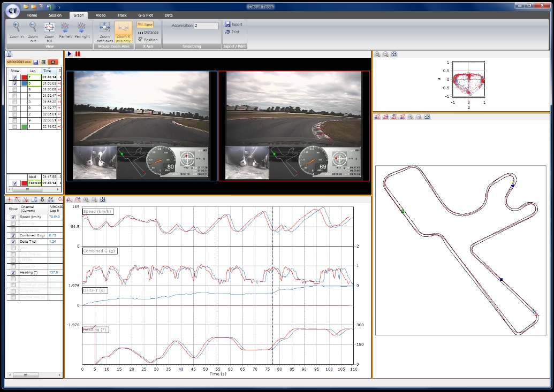This screenshot has width=554, height=392.
Task: Click the delta symbol icon in channel toolbar
Action: [x=42, y=199]
